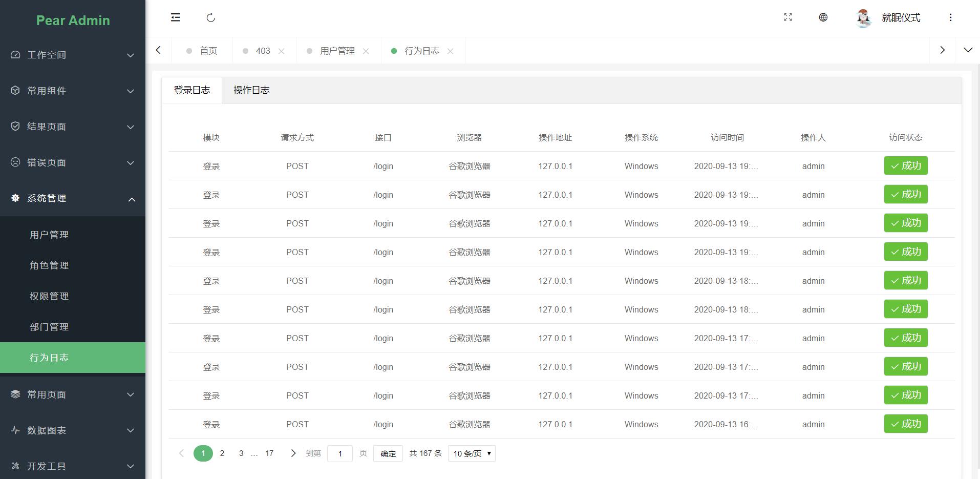
Task: Click the 访问状态 column header
Action: click(x=906, y=137)
